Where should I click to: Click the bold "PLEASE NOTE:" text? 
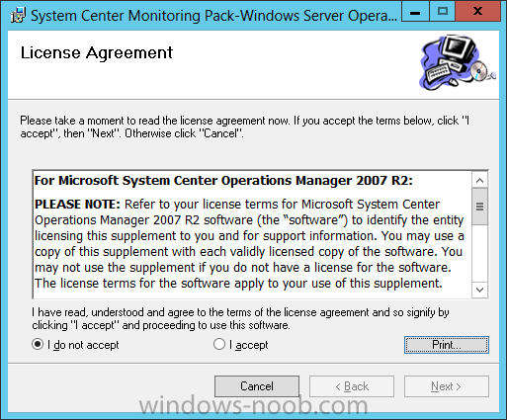pyautogui.click(x=77, y=205)
